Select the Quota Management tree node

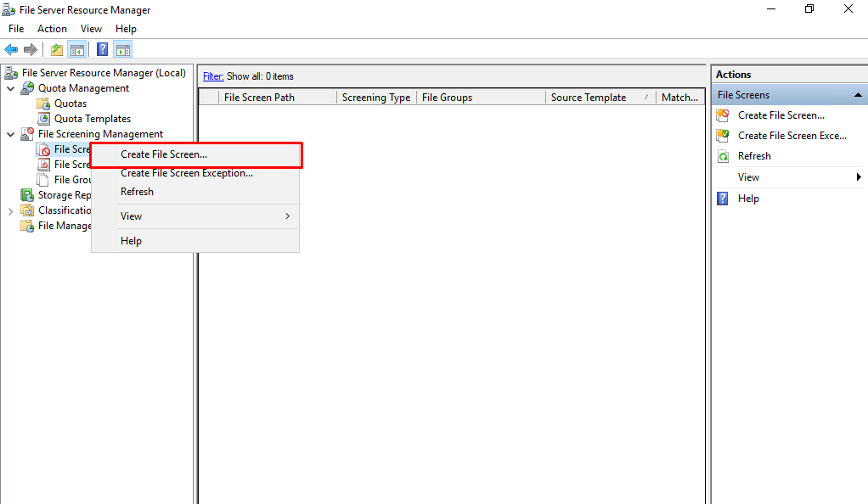83,88
